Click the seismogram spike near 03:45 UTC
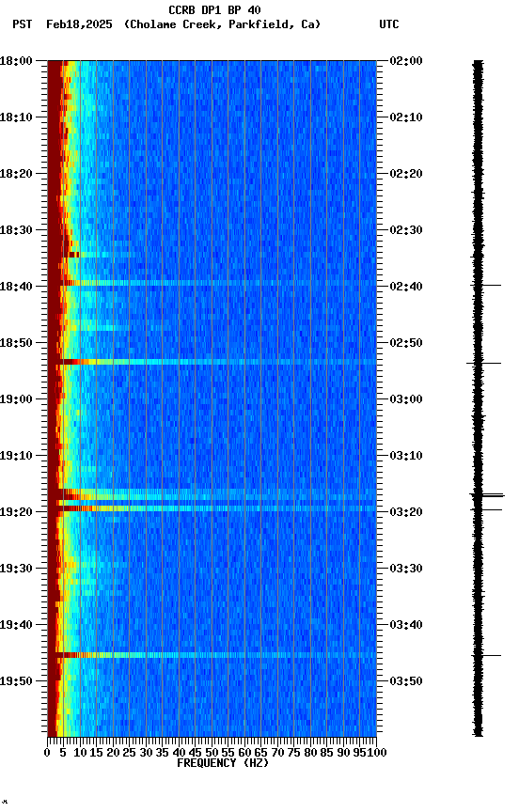This screenshot has height=812, width=519. coord(486,656)
